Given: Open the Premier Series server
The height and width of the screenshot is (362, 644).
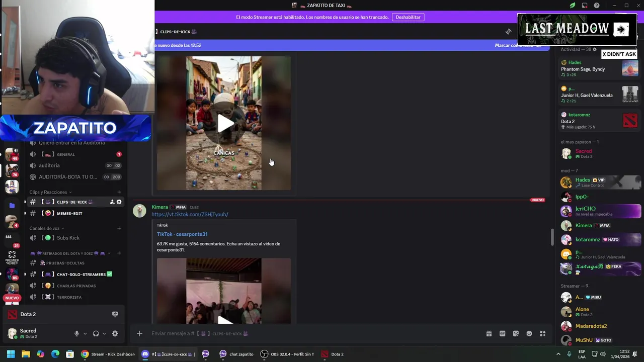Looking at the screenshot, I should tap(12, 258).
